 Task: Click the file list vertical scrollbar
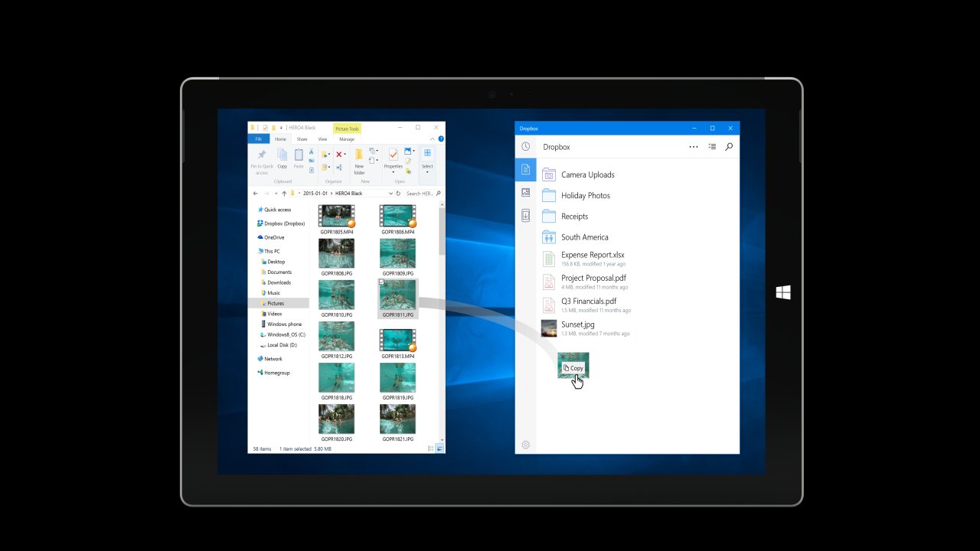coord(442,237)
